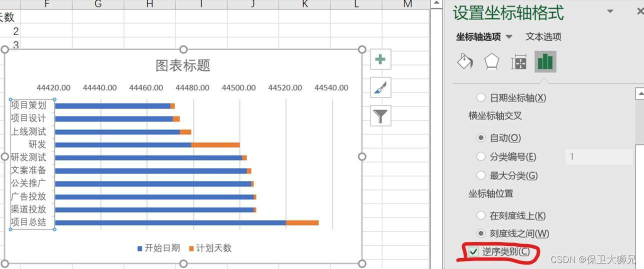The height and width of the screenshot is (269, 644).
Task: Click pane scrollbar up arrow
Action: tap(639, 93)
